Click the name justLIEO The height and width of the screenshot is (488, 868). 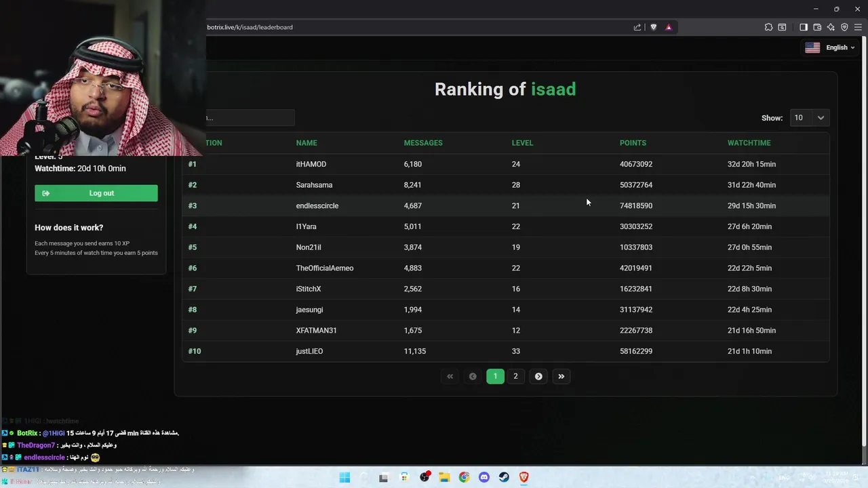pos(309,351)
